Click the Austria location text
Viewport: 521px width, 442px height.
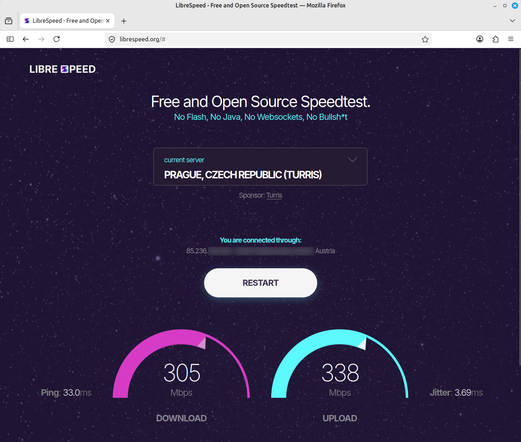(325, 251)
